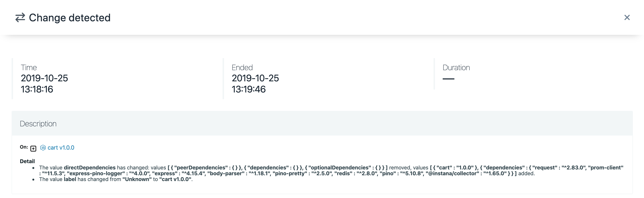Click the Duration dash placeholder value

pos(448,79)
